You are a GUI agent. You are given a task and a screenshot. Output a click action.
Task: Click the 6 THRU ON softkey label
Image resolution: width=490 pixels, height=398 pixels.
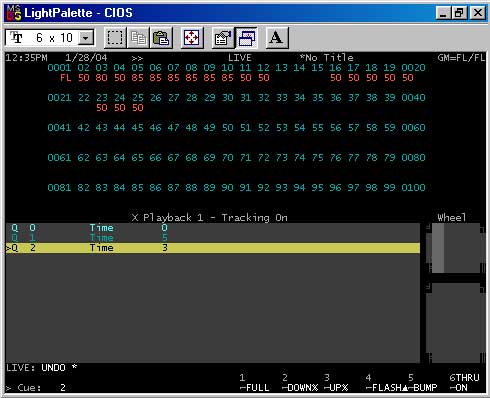click(x=464, y=383)
